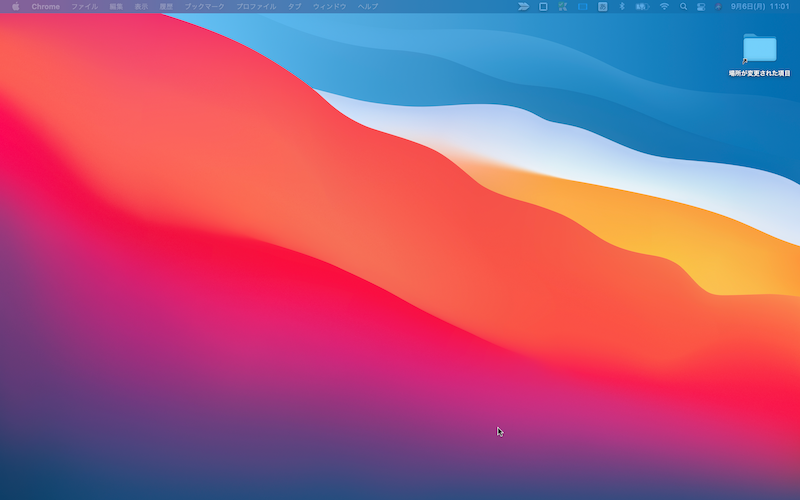This screenshot has height=500, width=800.
Task: Open the ファイル menu
Action: click(x=84, y=7)
